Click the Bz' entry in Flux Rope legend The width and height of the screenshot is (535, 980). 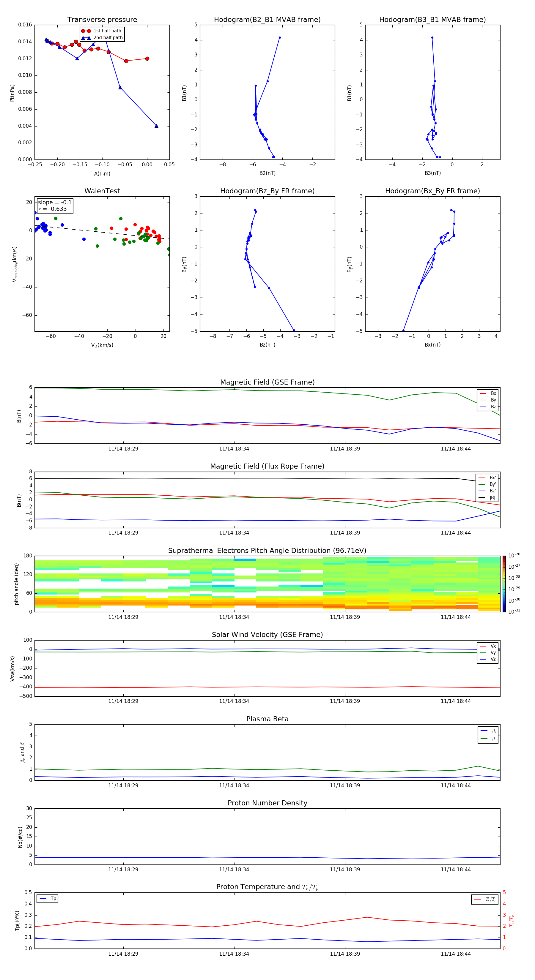coord(487,491)
